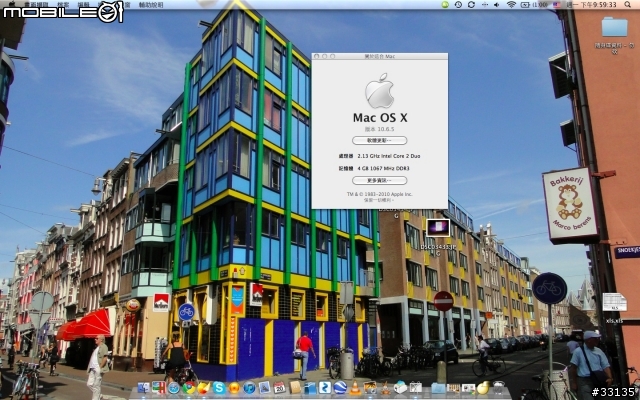Open the input source flag menu
Screen dimensions: 640x400
pos(557,4)
